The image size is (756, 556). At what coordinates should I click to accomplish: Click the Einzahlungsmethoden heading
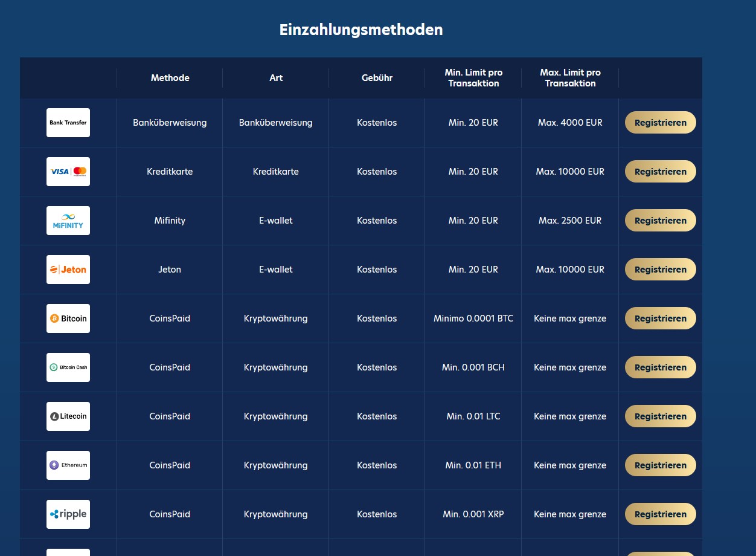[361, 30]
